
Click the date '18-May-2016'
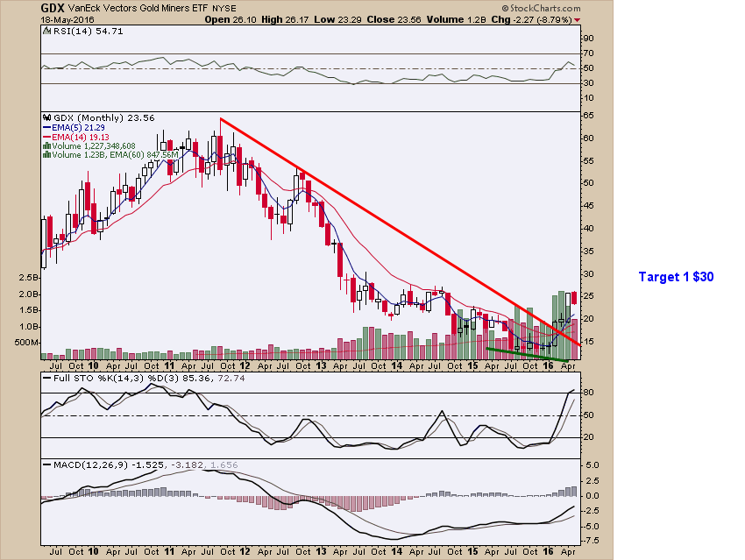(67, 20)
